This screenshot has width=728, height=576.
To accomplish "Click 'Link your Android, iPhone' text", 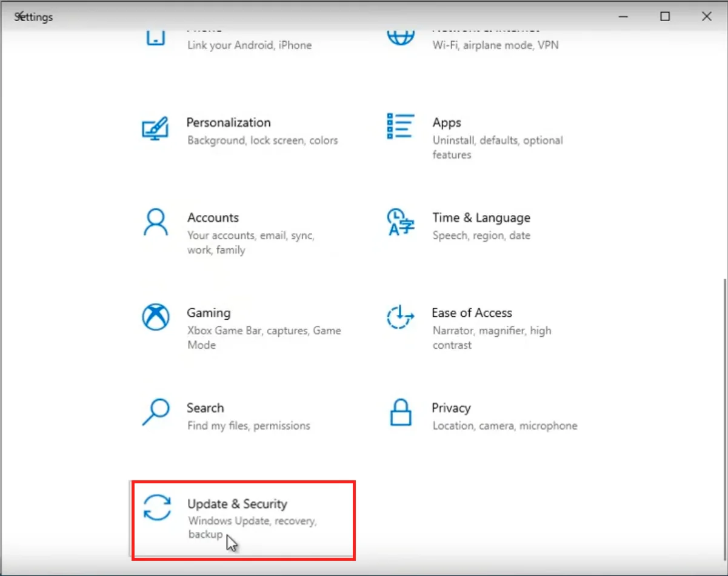I will click(x=249, y=45).
